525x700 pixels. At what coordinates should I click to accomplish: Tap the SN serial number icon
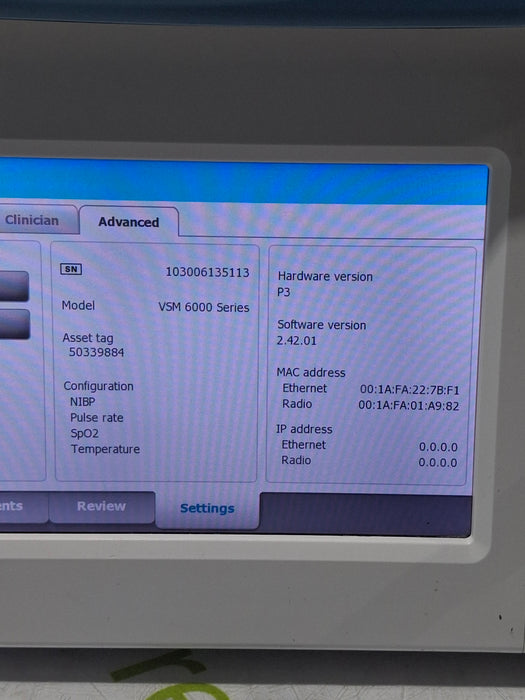tap(71, 269)
